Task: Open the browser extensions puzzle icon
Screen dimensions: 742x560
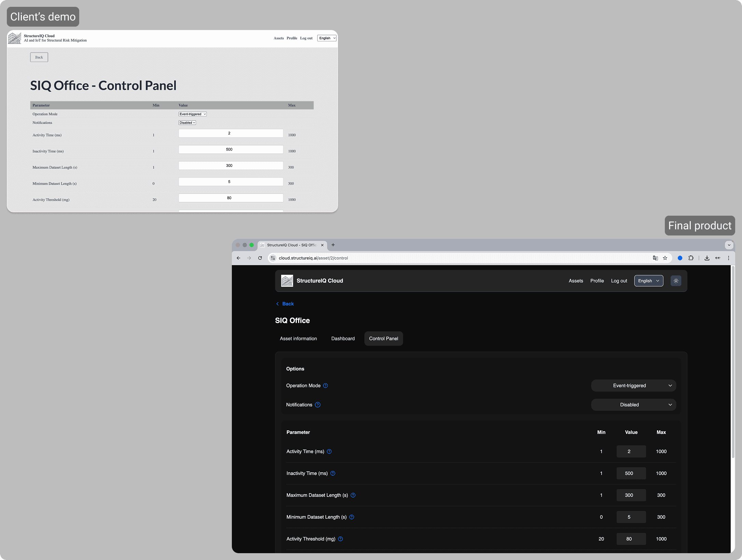Action: (x=691, y=258)
